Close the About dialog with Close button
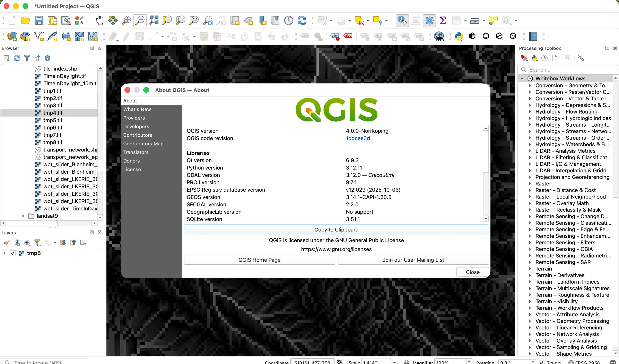 pos(473,272)
